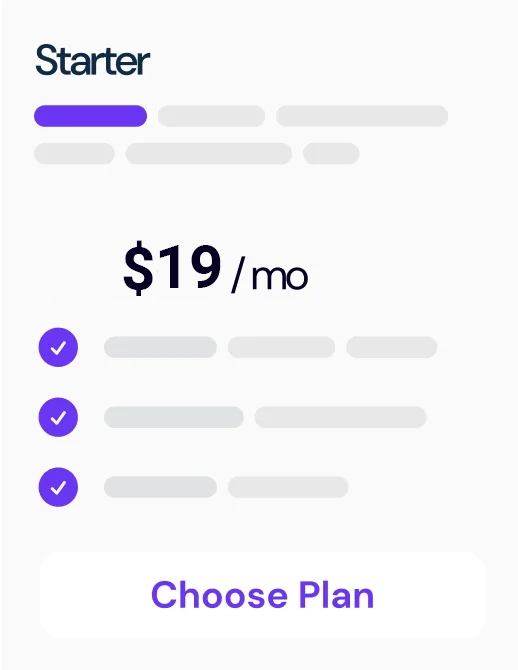Click the longest grey pill in first description row
The image size is (518, 670).
[x=362, y=116]
